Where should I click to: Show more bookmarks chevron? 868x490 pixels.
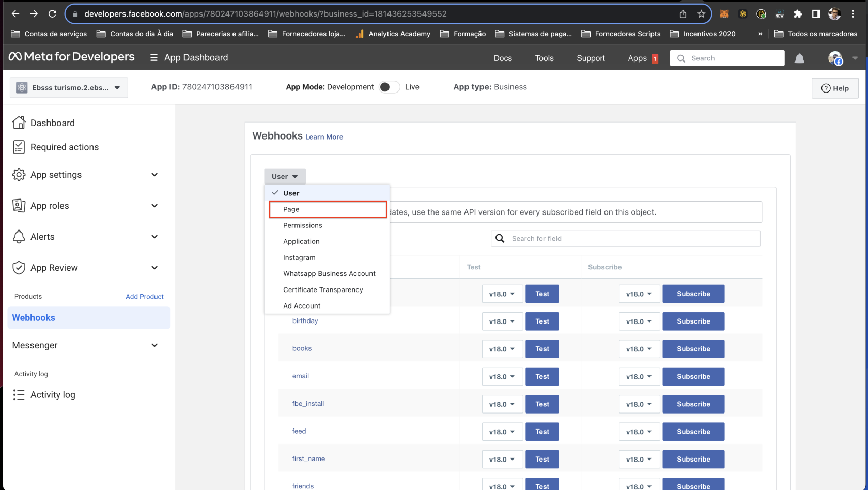[x=760, y=34]
